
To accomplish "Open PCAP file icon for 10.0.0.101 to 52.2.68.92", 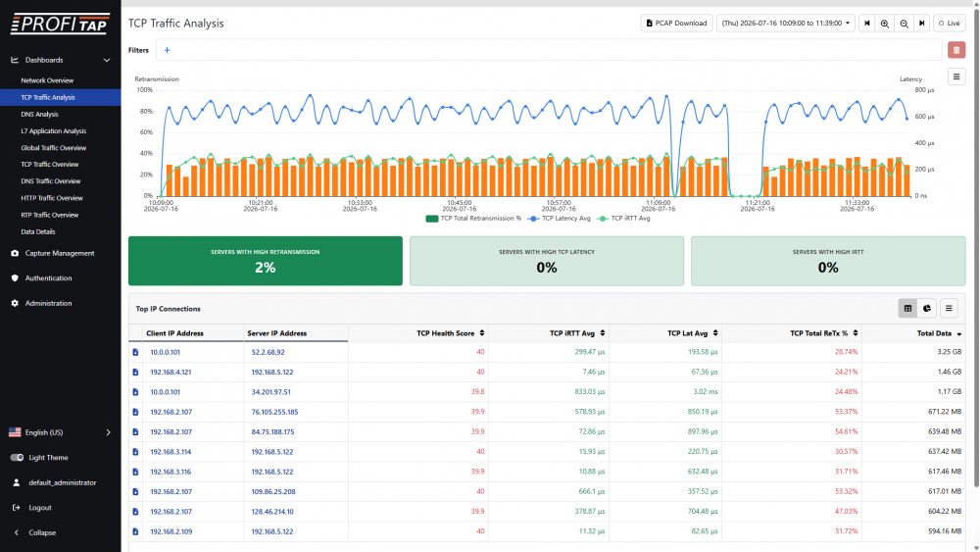I will [x=135, y=352].
